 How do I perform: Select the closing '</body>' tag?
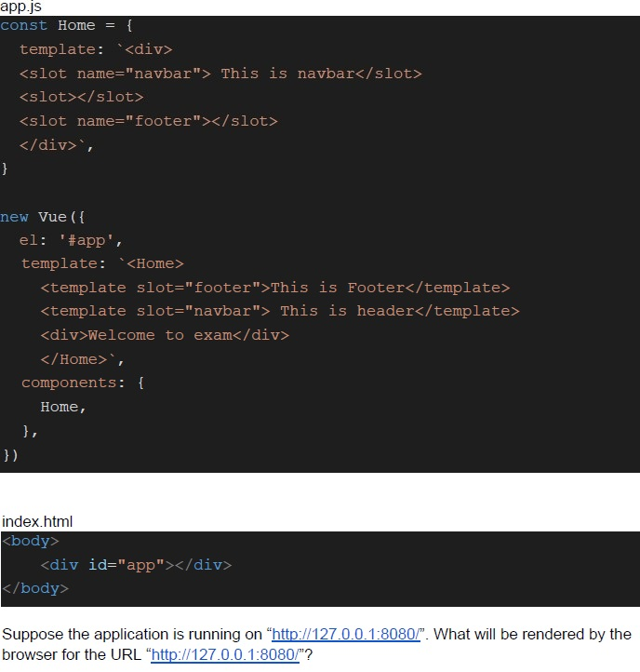[35, 588]
